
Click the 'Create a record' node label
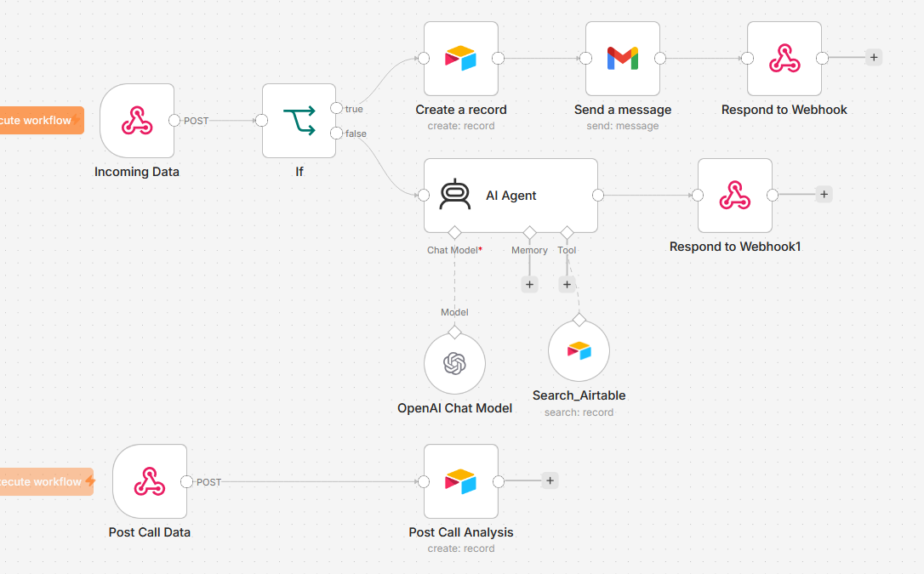tap(461, 110)
